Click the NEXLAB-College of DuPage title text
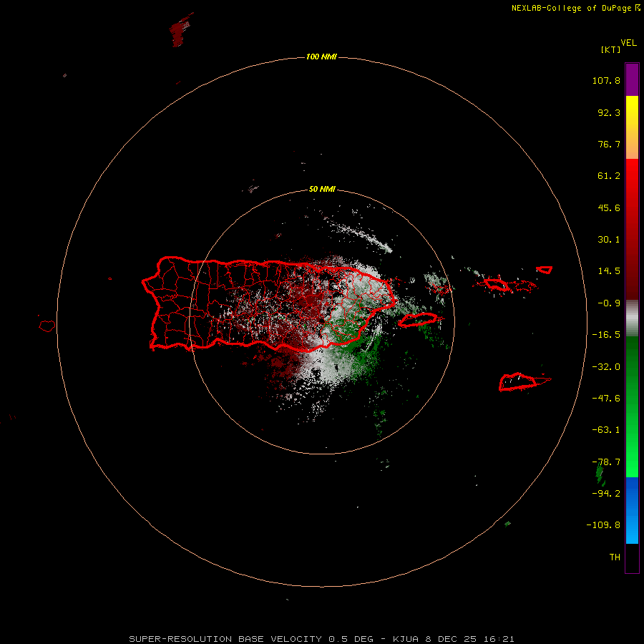The width and height of the screenshot is (644, 644). [571, 8]
